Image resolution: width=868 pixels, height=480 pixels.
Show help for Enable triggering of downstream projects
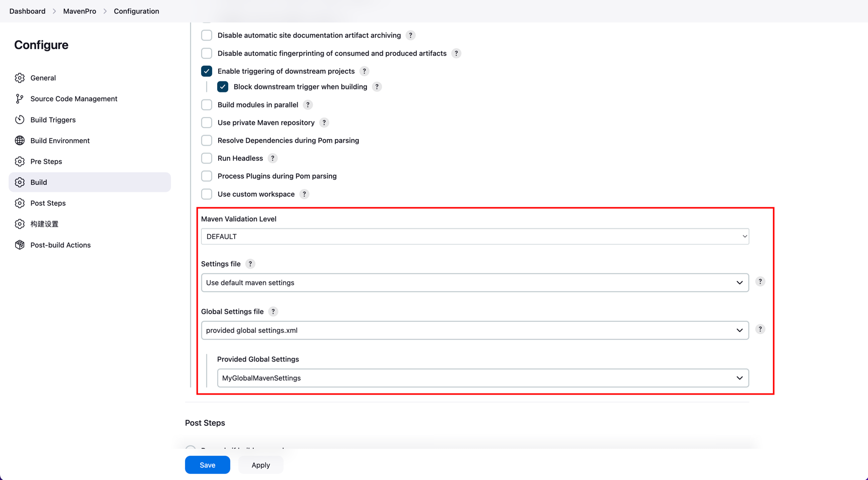click(364, 71)
